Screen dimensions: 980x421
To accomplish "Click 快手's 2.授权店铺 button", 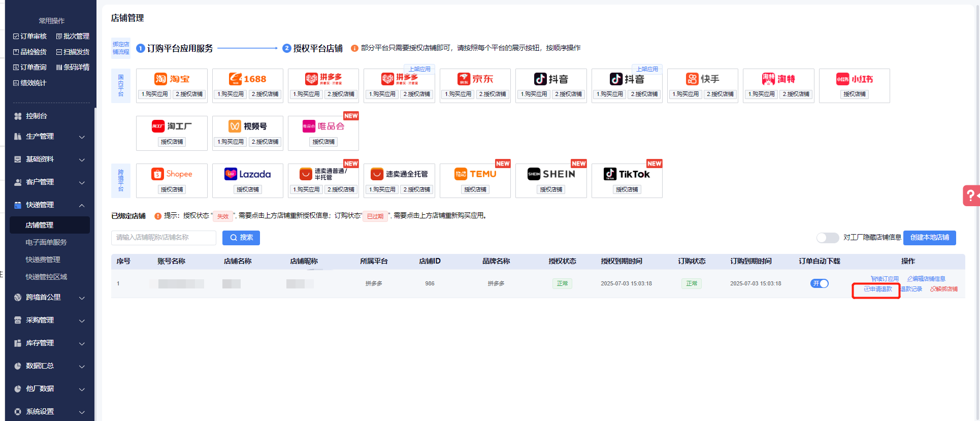I will [x=720, y=94].
